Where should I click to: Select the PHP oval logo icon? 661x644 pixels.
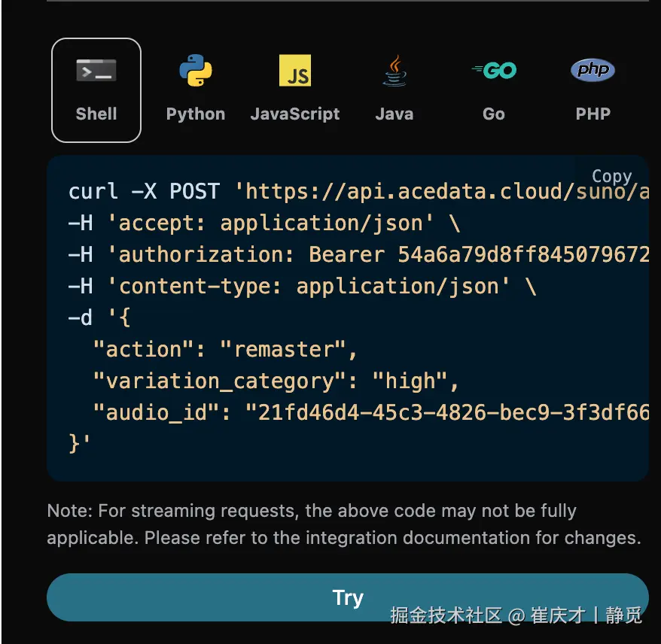coord(592,70)
